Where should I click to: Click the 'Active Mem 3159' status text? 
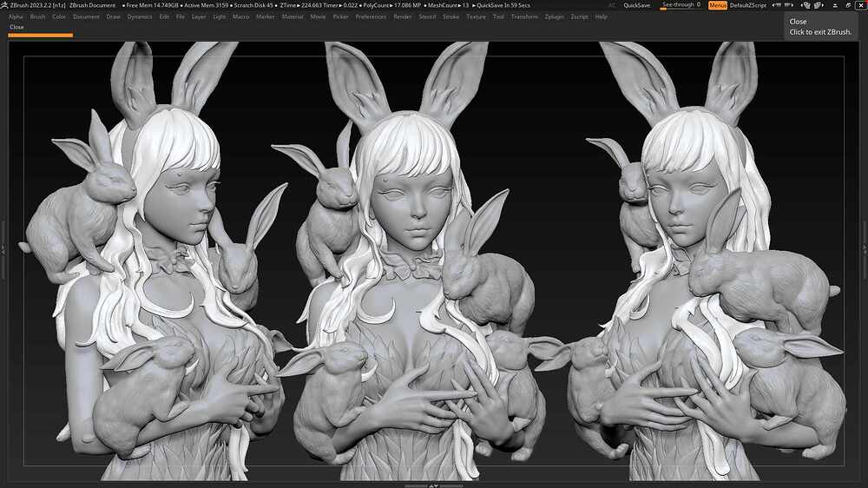pos(204,5)
